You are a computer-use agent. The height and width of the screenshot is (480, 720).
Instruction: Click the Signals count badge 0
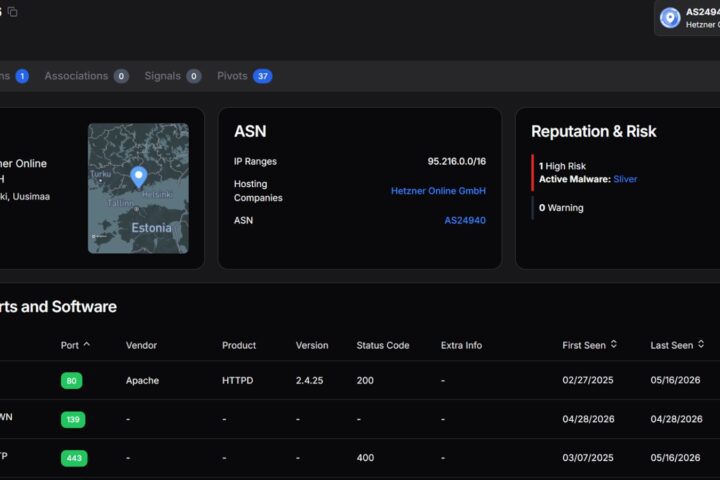click(x=194, y=76)
